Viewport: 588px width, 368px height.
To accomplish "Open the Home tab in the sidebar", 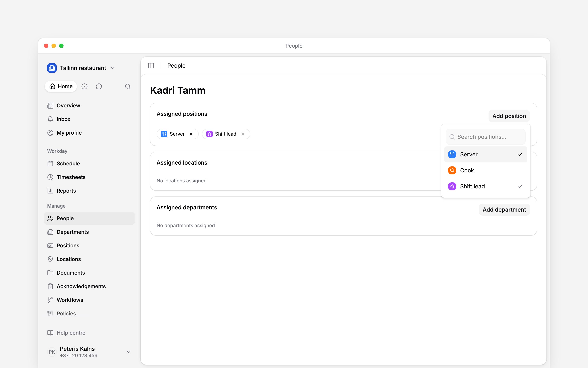I will [61, 86].
